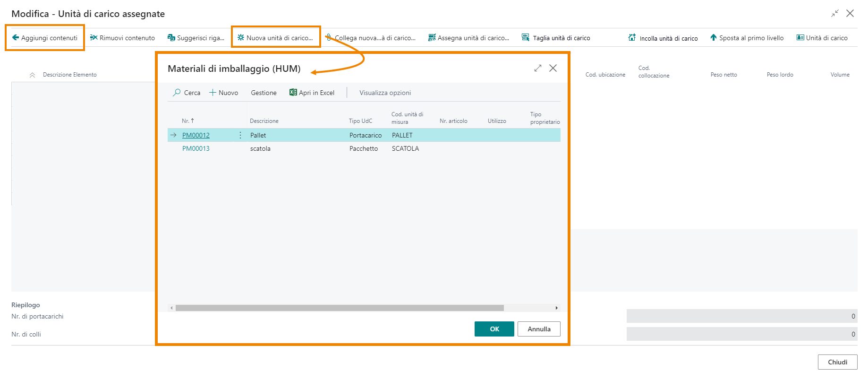Image resolution: width=868 pixels, height=380 pixels.
Task: Click Taglia unità di carico
Action: (556, 38)
